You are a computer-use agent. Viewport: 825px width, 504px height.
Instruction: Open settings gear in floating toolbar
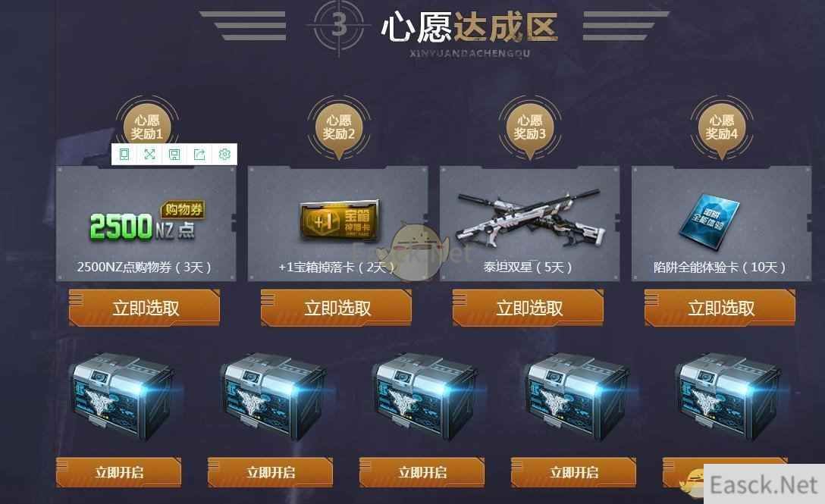point(224,154)
